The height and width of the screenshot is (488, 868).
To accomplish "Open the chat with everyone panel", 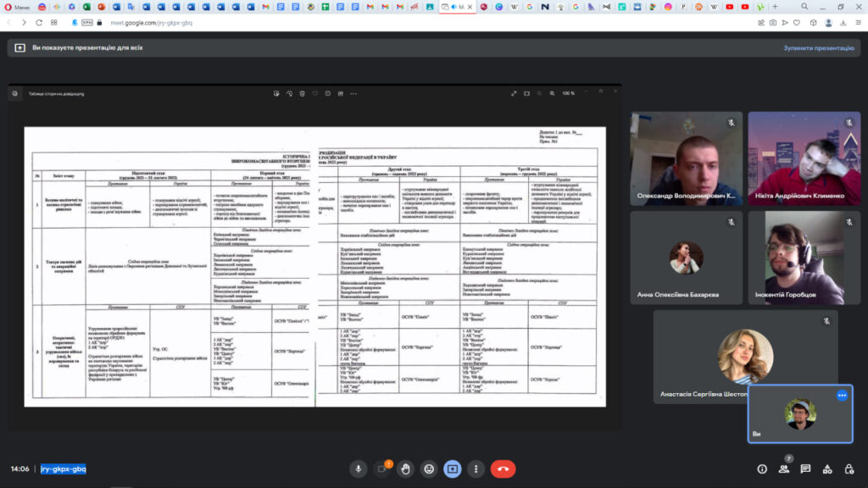I will 805,469.
